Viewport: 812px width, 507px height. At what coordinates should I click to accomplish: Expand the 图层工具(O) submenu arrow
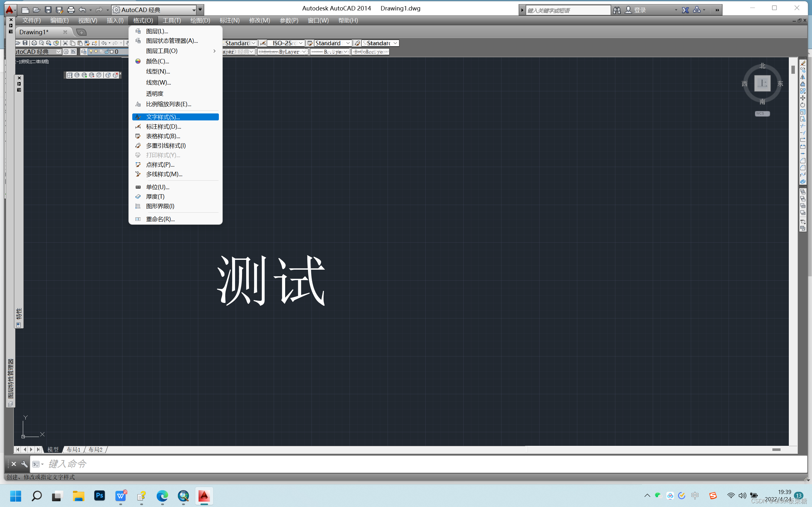click(214, 51)
